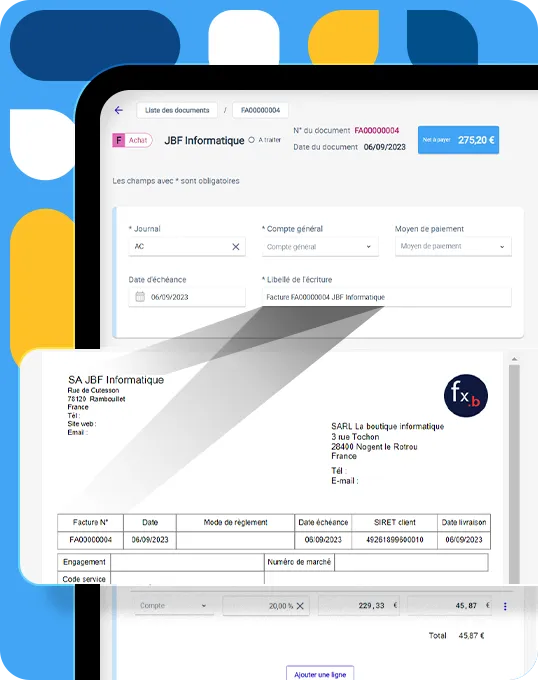Go back using the left arrow

[118, 110]
